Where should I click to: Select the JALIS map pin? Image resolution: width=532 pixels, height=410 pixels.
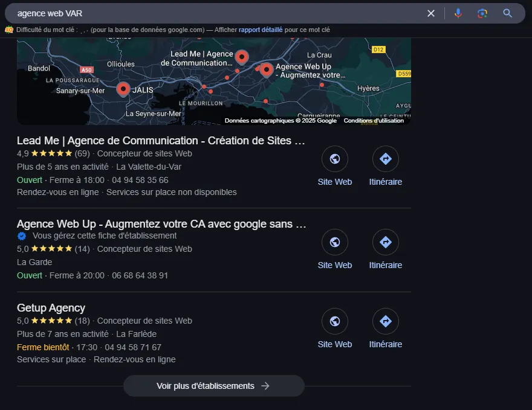123,90
